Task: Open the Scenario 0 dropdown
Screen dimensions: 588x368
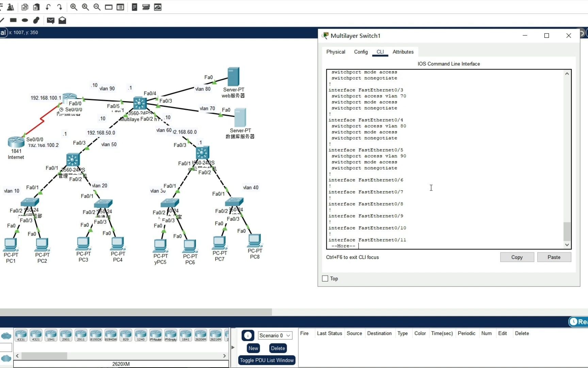Action: pyautogui.click(x=275, y=336)
